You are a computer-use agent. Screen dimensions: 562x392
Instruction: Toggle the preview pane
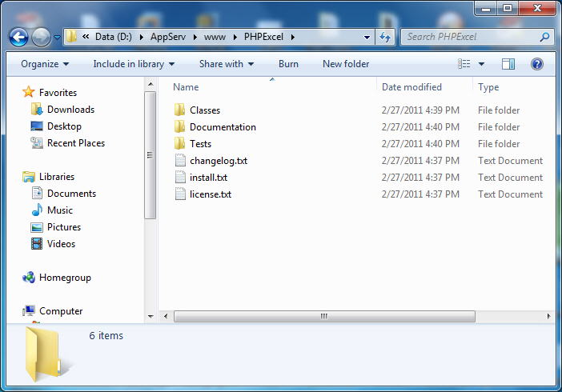click(x=508, y=64)
